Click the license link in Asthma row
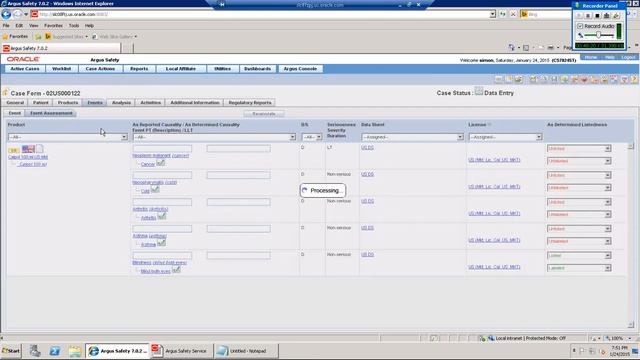 pyautogui.click(x=494, y=240)
